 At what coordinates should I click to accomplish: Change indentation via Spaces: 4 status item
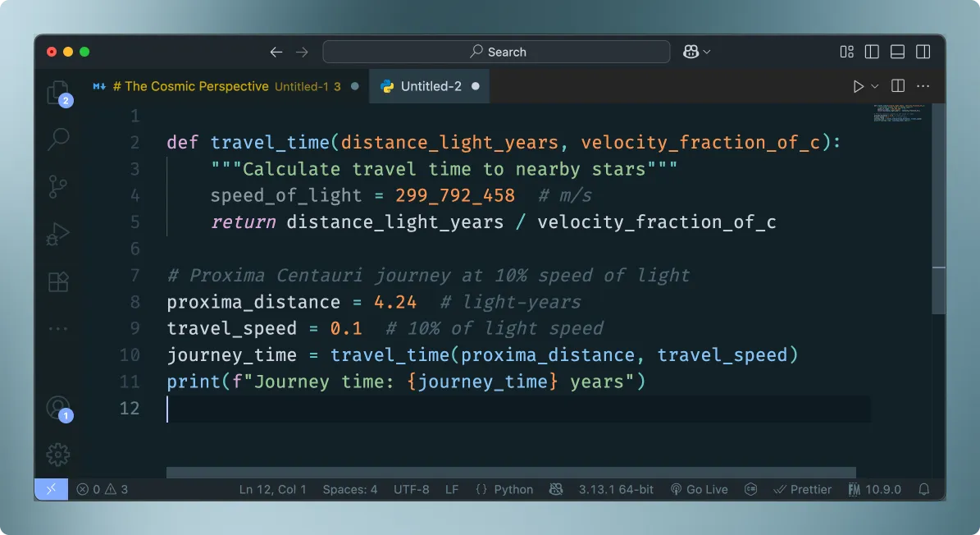click(350, 489)
